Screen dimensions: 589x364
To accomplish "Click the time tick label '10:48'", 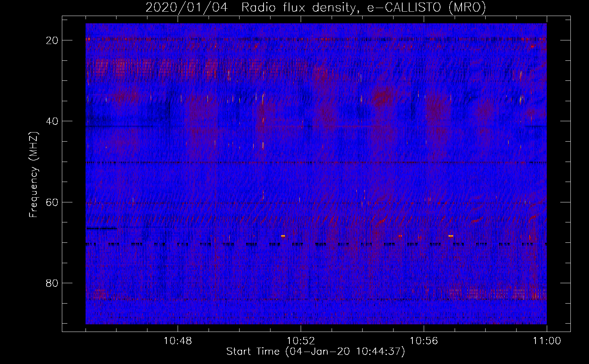I will (178, 341).
